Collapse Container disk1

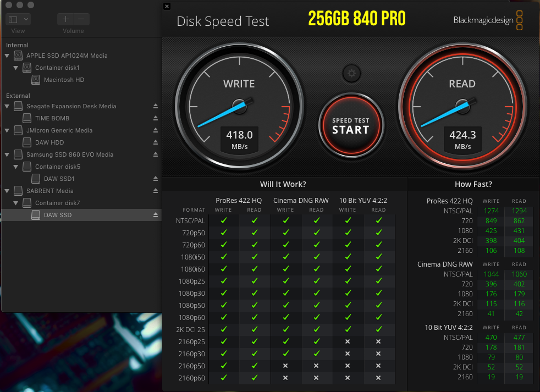(x=15, y=68)
